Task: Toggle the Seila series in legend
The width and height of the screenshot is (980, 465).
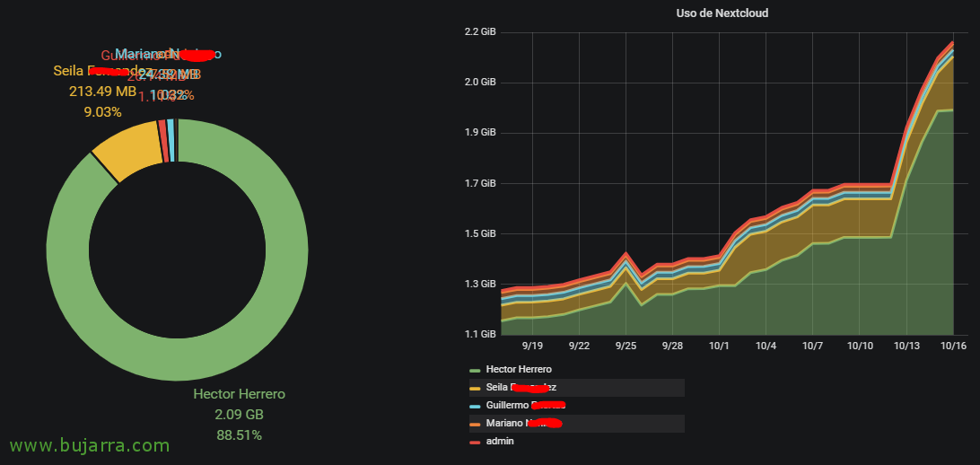Action: coord(521,388)
